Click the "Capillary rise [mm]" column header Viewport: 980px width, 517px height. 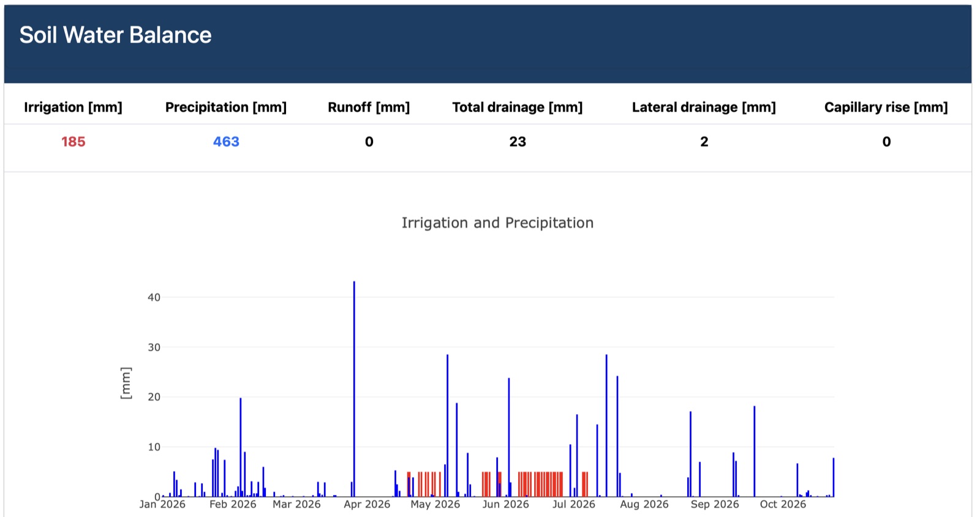point(886,107)
